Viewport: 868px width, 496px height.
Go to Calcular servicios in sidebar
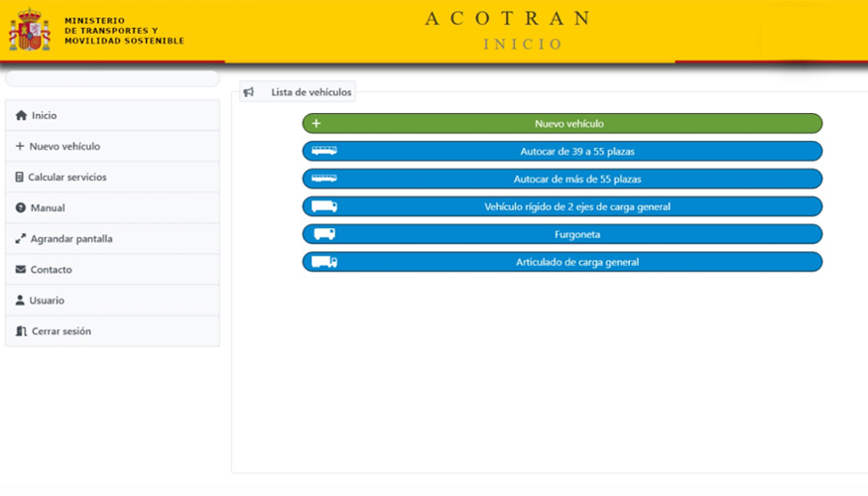pos(66,178)
